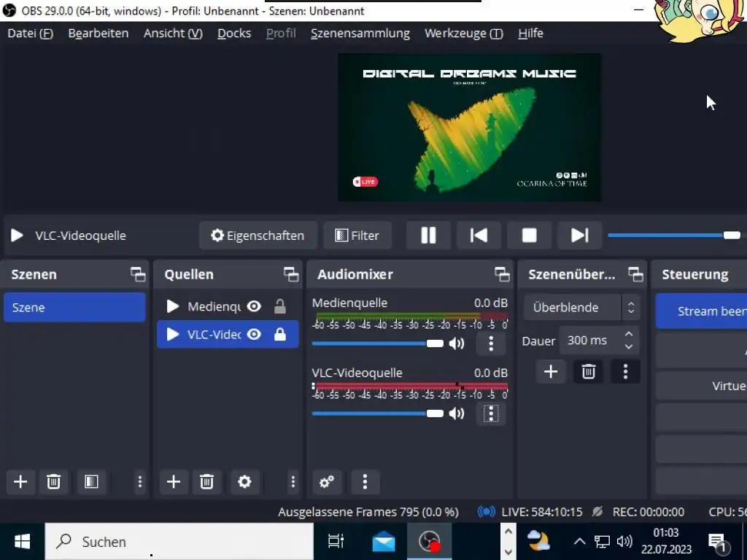Open the Datei menu
The image size is (747, 560).
point(31,34)
